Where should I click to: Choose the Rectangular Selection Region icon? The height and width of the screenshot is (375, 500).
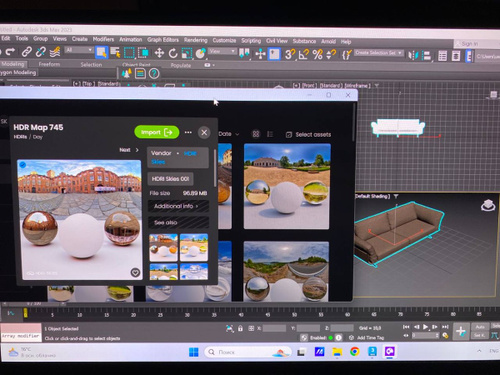pyautogui.click(x=129, y=53)
